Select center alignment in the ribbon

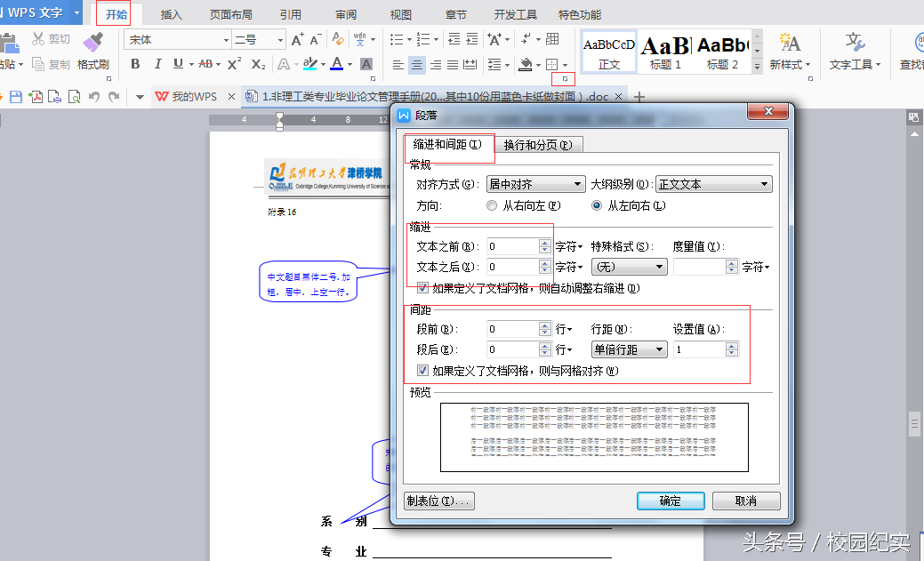coord(416,65)
